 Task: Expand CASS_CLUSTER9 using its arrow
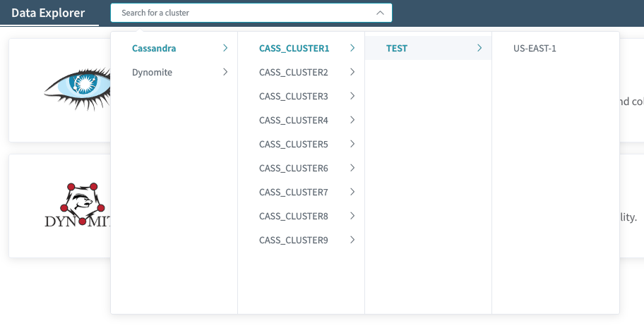(352, 240)
